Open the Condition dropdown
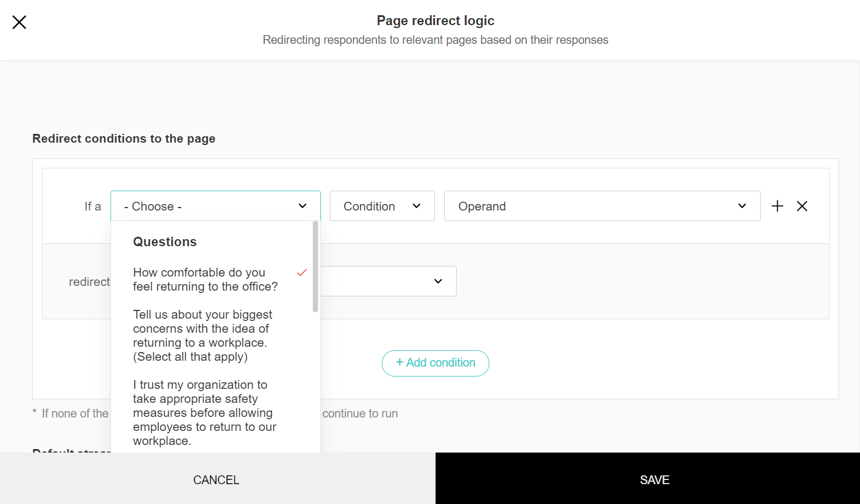Image resolution: width=860 pixels, height=504 pixels. coord(382,206)
